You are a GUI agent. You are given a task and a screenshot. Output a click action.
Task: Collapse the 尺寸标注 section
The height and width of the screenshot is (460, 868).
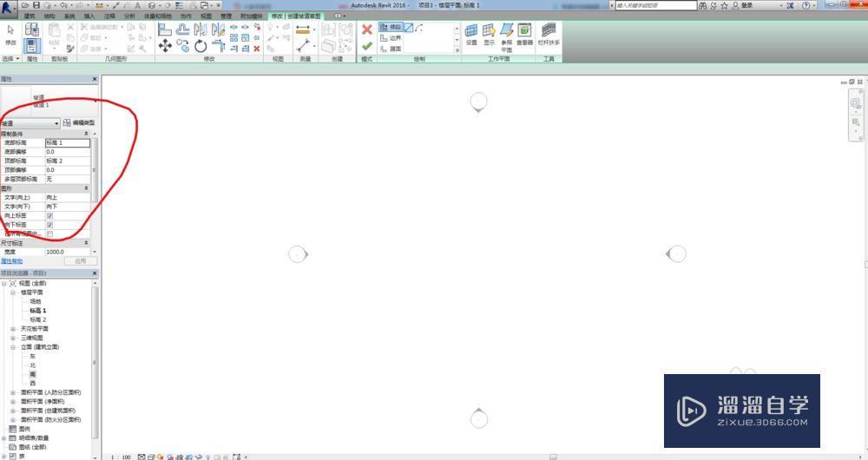[x=86, y=243]
